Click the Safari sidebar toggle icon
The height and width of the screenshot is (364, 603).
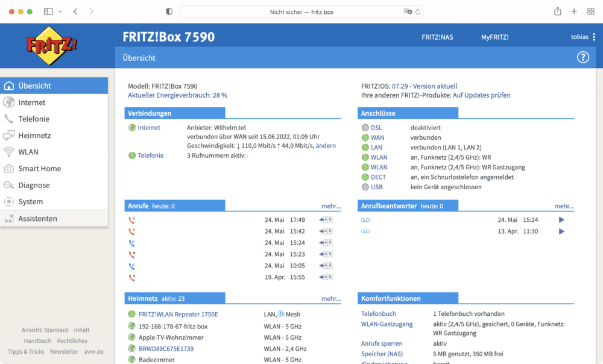48,11
